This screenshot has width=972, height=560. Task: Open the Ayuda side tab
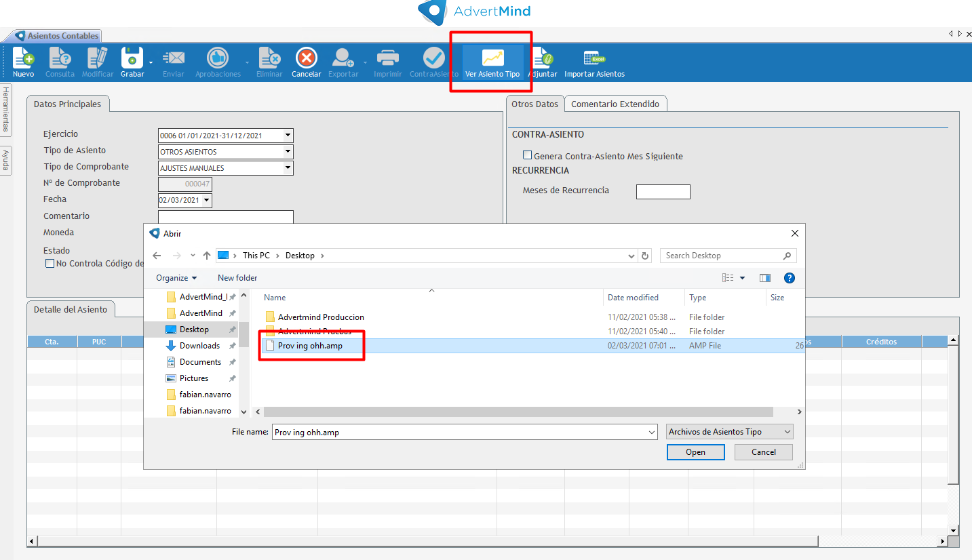coord(6,161)
